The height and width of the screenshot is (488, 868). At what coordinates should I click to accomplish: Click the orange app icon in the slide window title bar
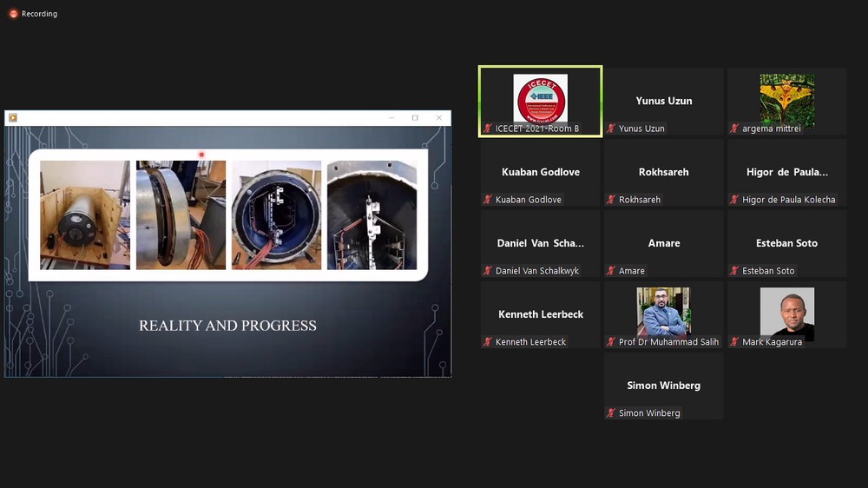tap(13, 118)
